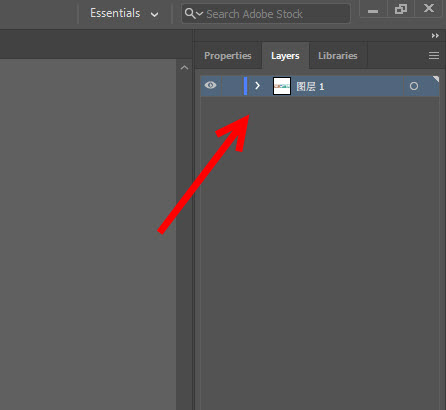Close the application window
The width and height of the screenshot is (446, 410).
coord(429,8)
